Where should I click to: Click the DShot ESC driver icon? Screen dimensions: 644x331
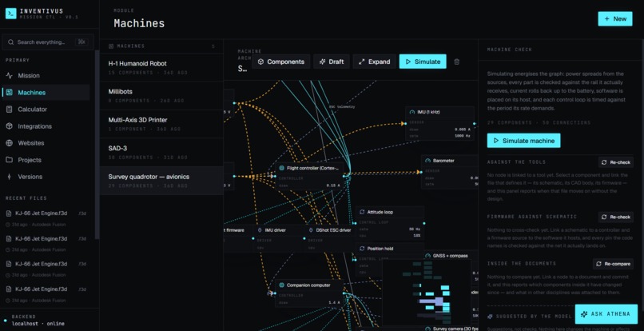coord(311,230)
